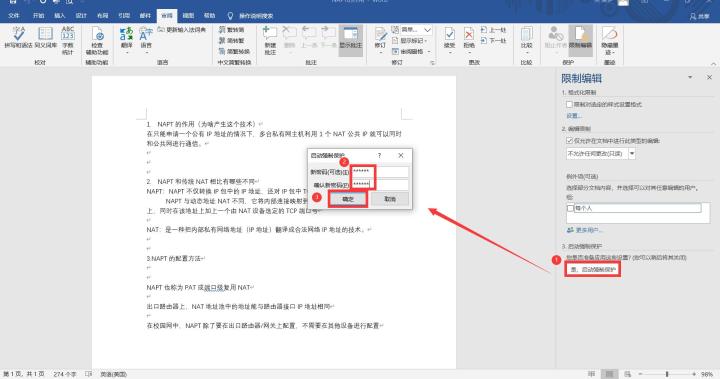Click OK (确定) in the protection dialog
Image resolution: width=720 pixels, height=379 pixels.
click(x=348, y=199)
